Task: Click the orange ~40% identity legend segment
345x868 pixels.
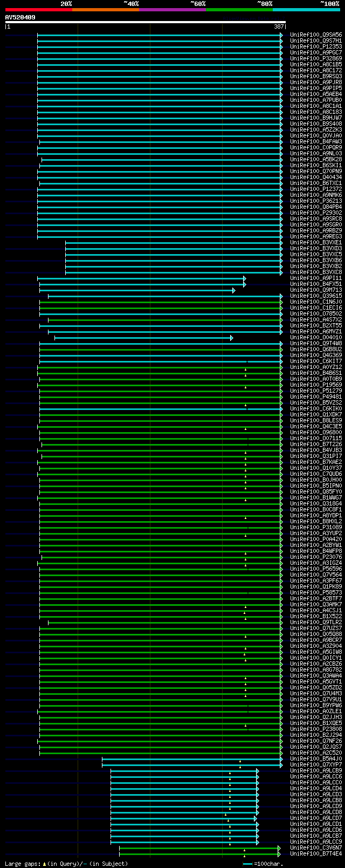Action: [105, 10]
